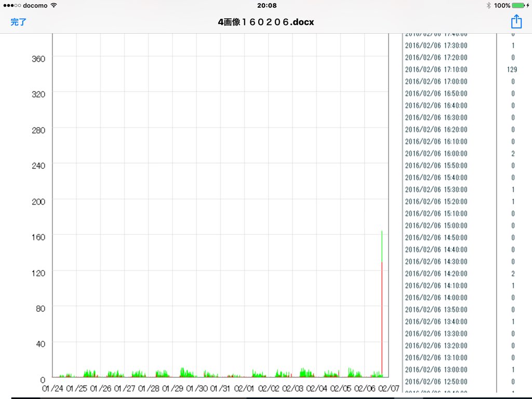532x399 pixels.
Task: Tap the 完了 (Done) button
Action: pyautogui.click(x=18, y=22)
